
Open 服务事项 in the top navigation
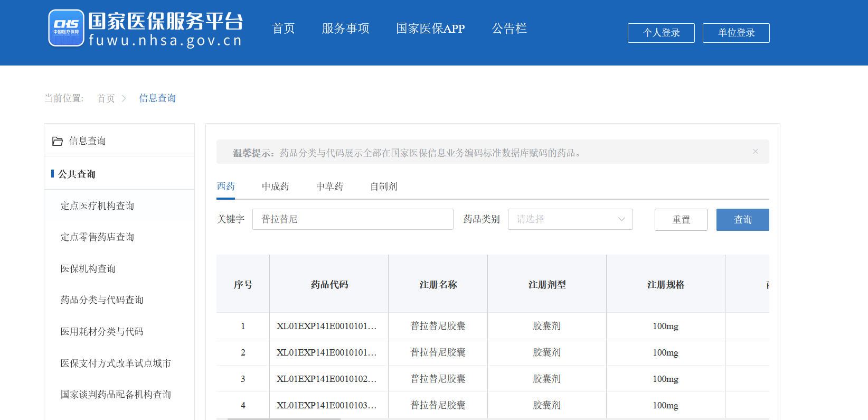pos(345,29)
